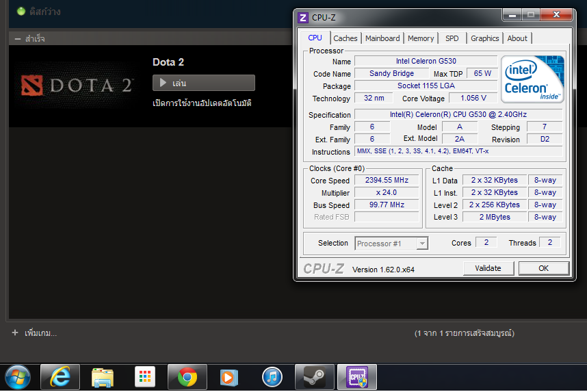Image resolution: width=587 pixels, height=392 pixels.
Task: Click the Threads count value
Action: tap(549, 242)
